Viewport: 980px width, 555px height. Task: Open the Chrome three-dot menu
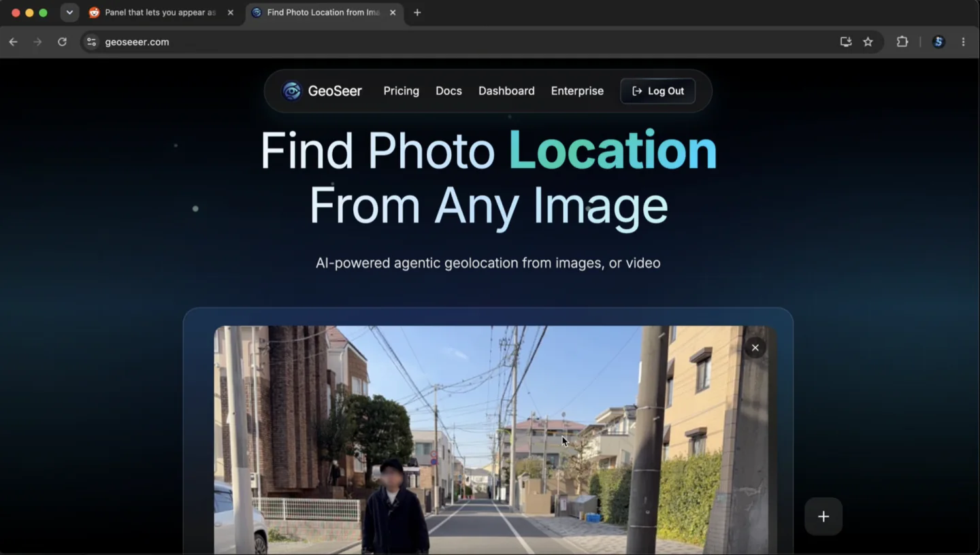pyautogui.click(x=963, y=41)
